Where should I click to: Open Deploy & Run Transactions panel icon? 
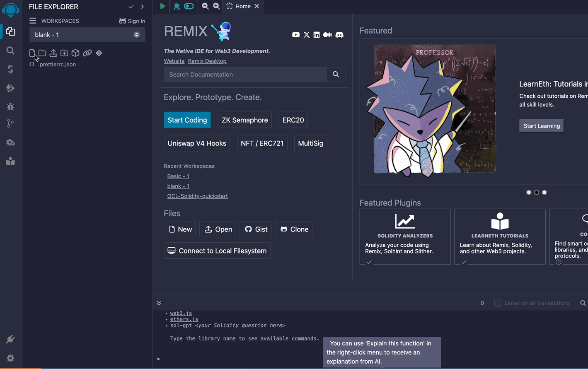pos(10,88)
